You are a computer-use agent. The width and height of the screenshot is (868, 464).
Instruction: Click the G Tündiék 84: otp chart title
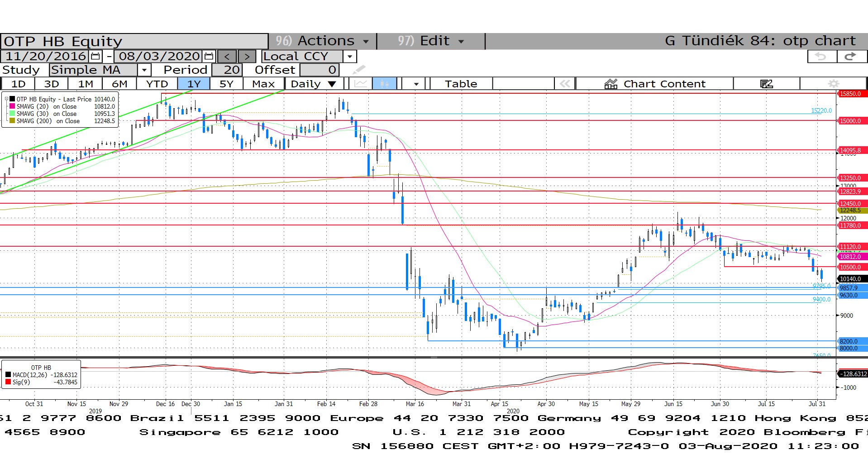(x=760, y=41)
